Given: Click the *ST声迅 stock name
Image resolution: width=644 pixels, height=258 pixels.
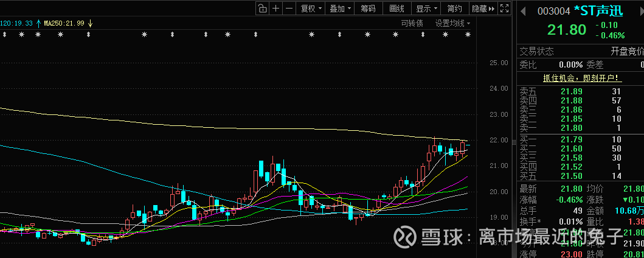Looking at the screenshot, I should 599,10.
